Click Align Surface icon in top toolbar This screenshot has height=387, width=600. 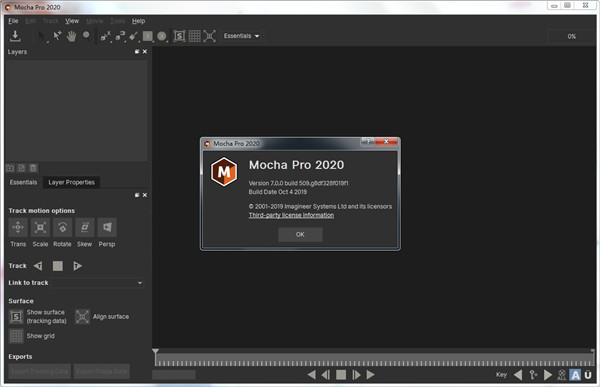click(x=209, y=36)
